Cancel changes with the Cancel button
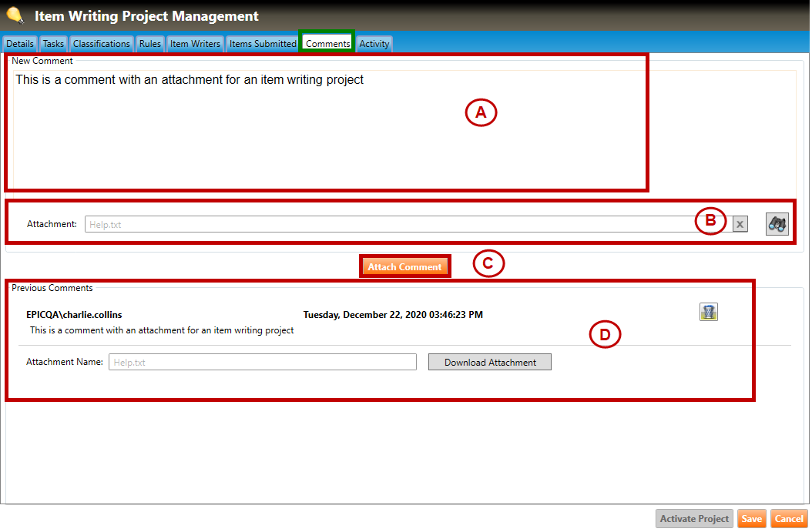812x532 pixels. pos(789,519)
